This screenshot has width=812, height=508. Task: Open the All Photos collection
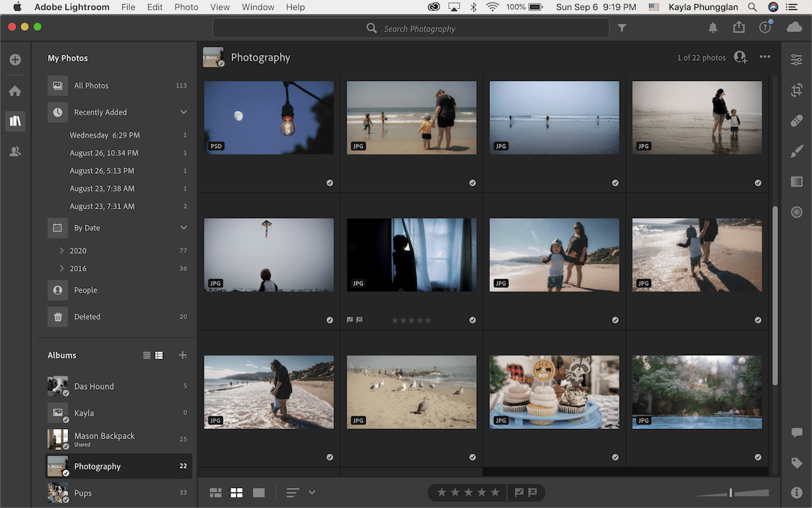tap(91, 86)
